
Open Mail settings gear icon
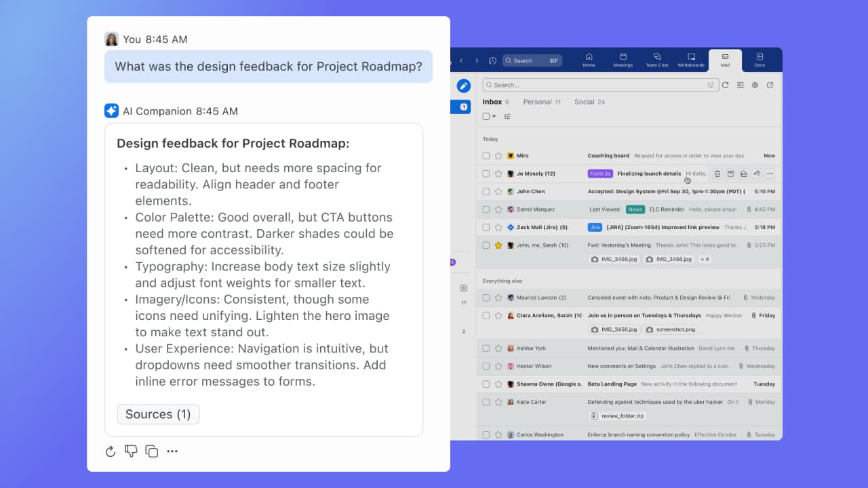(755, 85)
